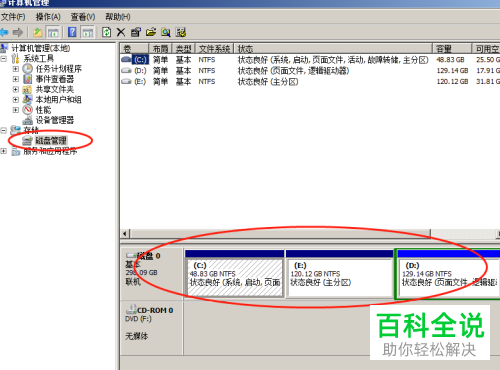Select the (C:) volume row in list
The width and height of the screenshot is (500, 370).
pos(310,60)
